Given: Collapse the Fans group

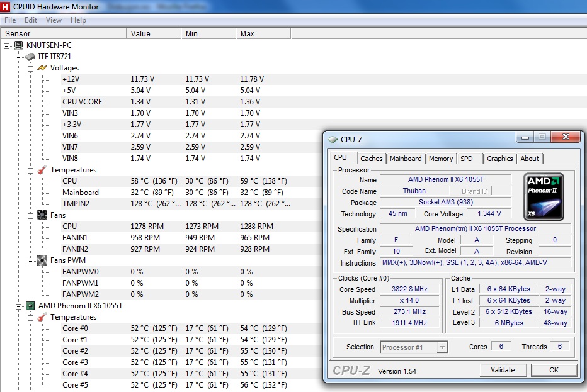Looking at the screenshot, I should point(30,216).
